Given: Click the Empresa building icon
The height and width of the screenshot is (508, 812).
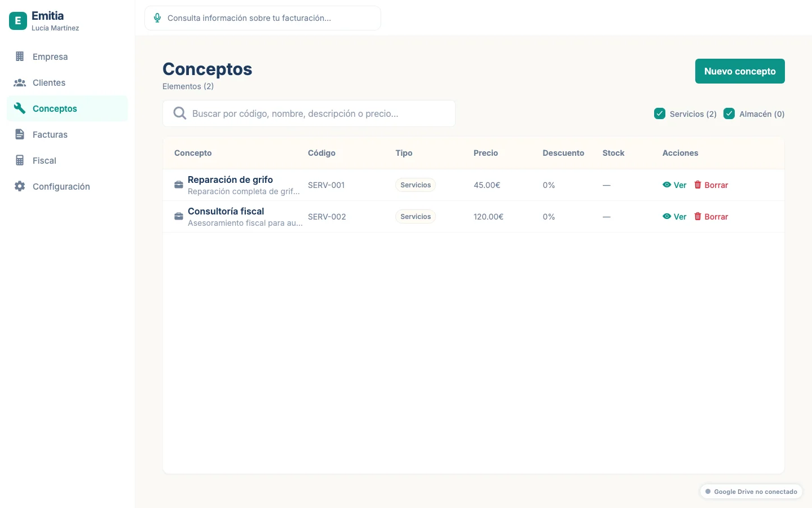Looking at the screenshot, I should pos(20,56).
